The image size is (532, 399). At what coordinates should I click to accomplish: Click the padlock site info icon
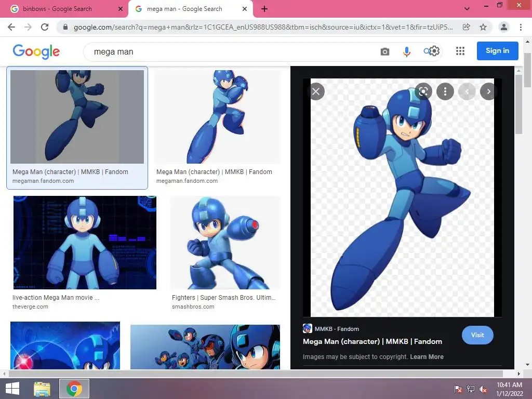(65, 27)
